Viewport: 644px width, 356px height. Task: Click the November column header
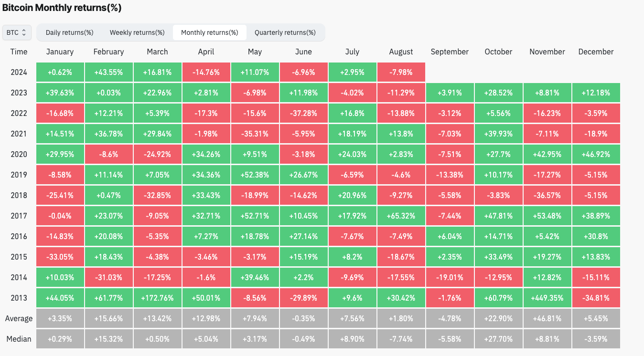click(x=547, y=52)
